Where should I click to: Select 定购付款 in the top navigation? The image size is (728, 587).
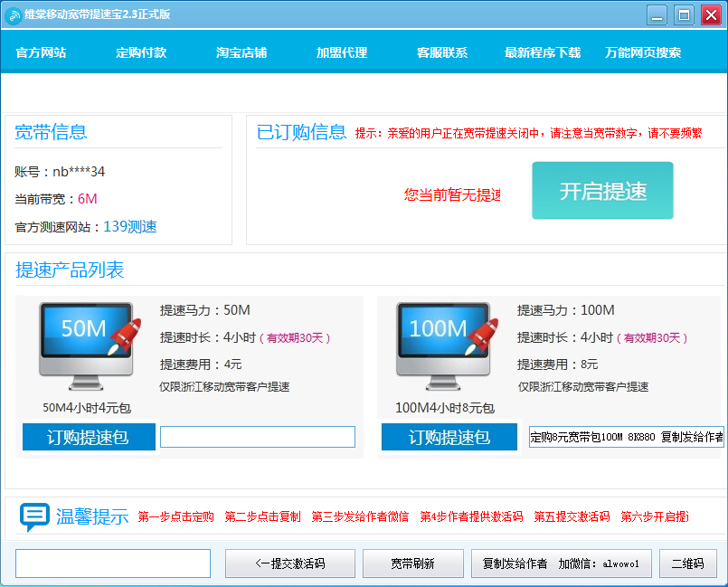(141, 52)
